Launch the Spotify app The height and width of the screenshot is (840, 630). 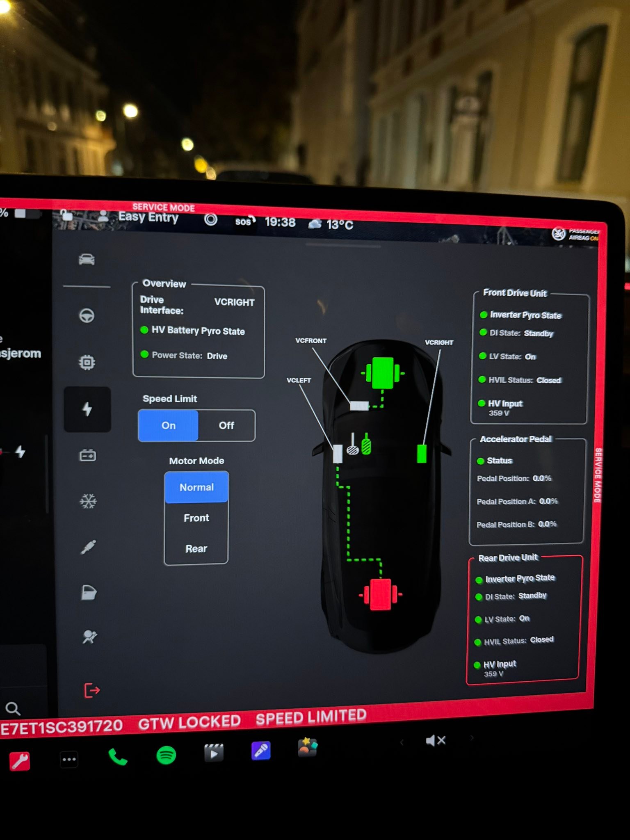click(166, 755)
